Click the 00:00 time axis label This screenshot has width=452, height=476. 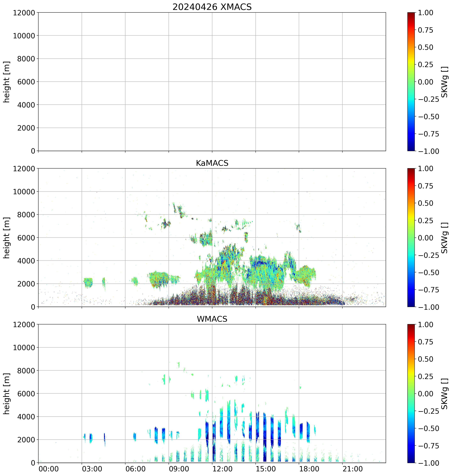(49, 469)
